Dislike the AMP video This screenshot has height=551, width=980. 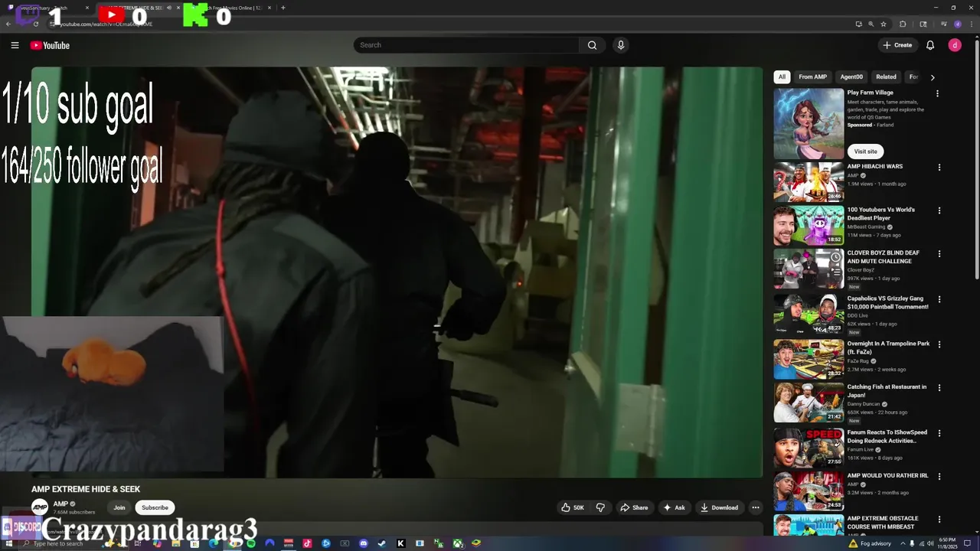(x=600, y=507)
